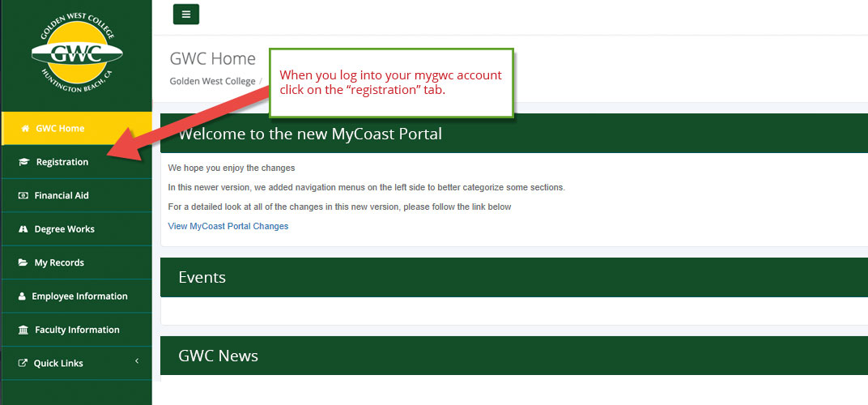The image size is (868, 405).
Task: Click the external link icon beside Quick Links
Action: click(x=23, y=364)
